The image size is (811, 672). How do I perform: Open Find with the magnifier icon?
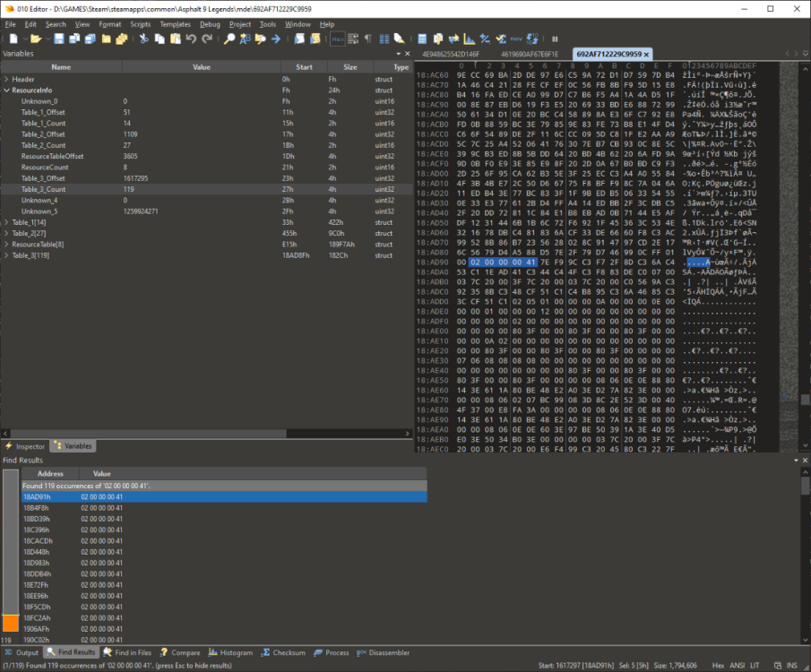[229, 39]
